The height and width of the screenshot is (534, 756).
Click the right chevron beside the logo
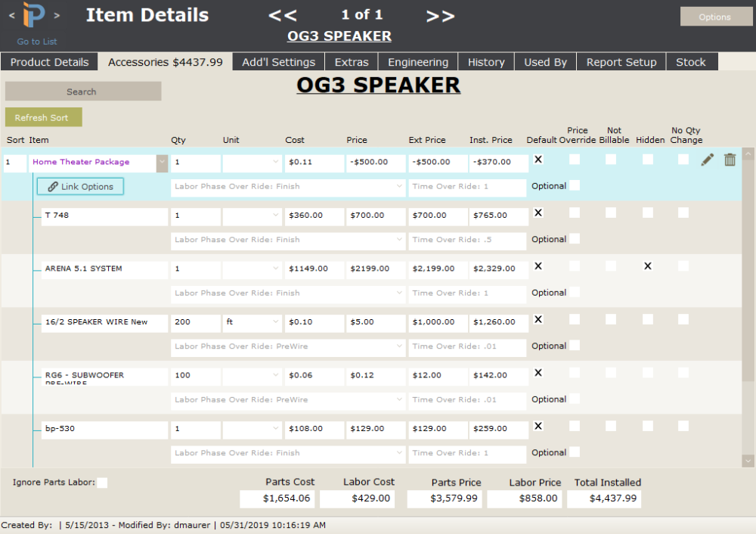(x=57, y=15)
